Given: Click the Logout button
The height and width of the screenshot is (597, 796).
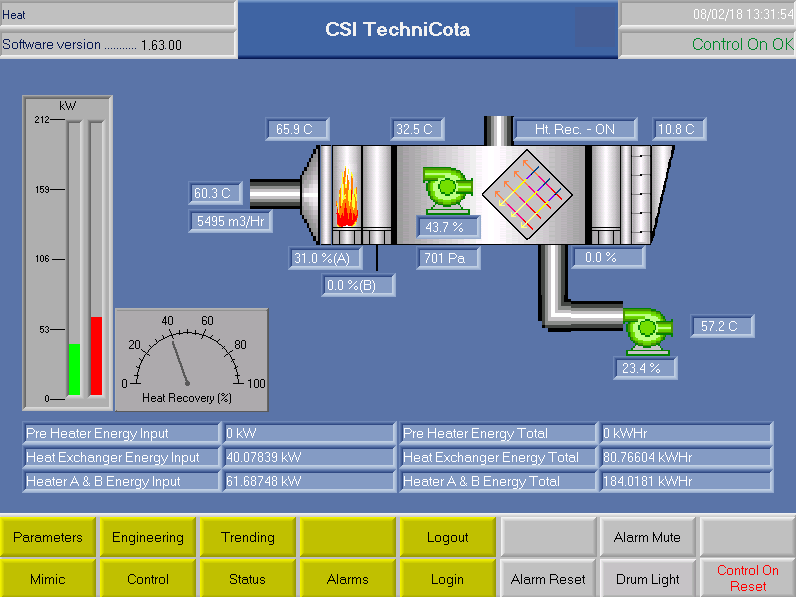Looking at the screenshot, I should [x=447, y=537].
